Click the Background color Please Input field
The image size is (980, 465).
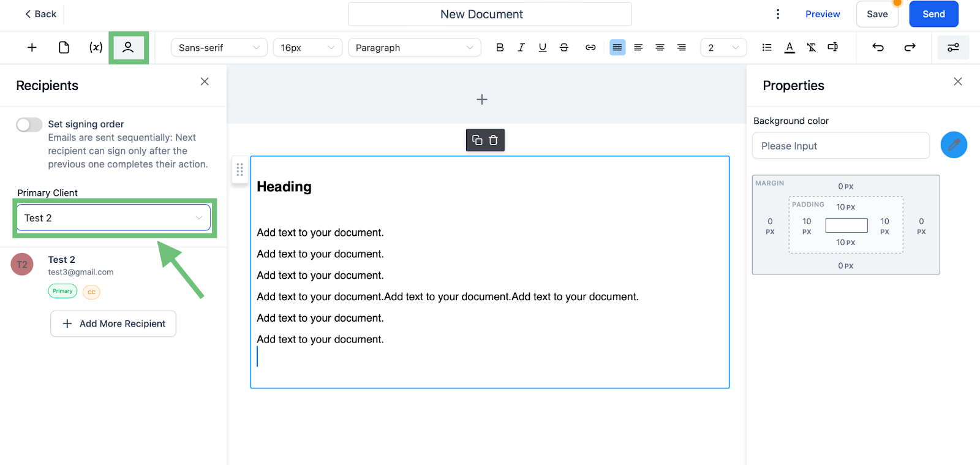point(841,146)
